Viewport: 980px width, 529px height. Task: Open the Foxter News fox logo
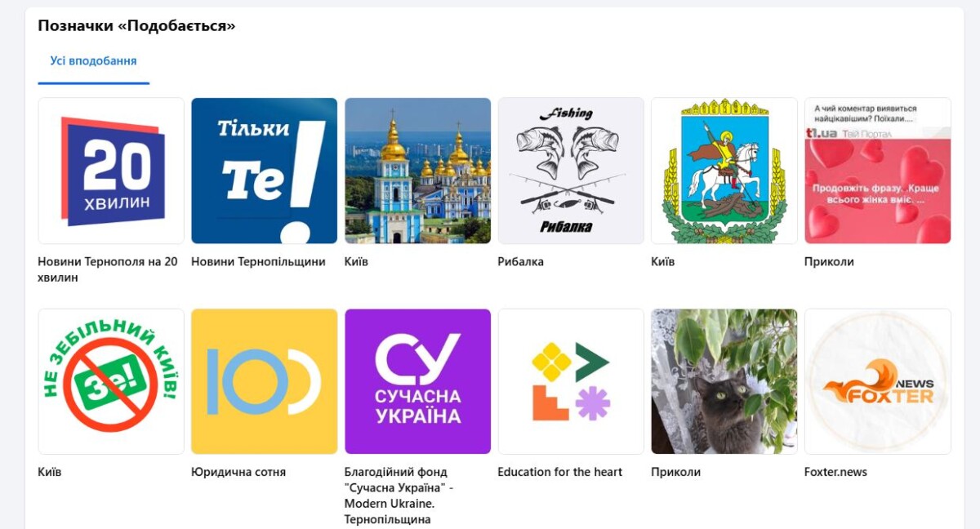[x=878, y=381]
